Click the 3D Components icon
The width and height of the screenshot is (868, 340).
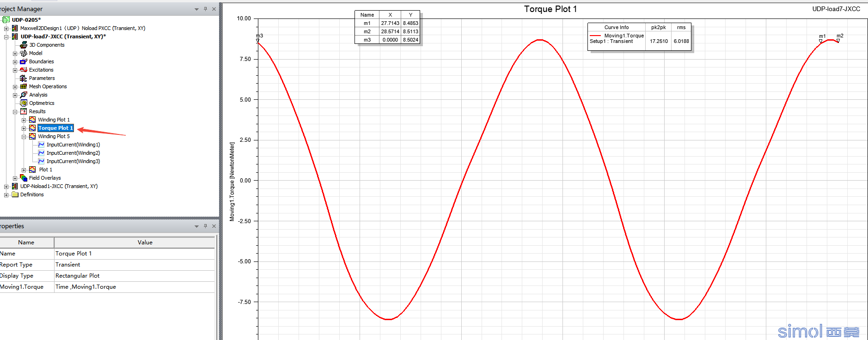[24, 45]
